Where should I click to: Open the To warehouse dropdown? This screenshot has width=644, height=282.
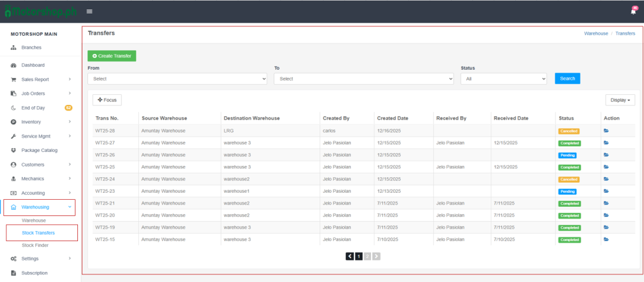coord(364,79)
